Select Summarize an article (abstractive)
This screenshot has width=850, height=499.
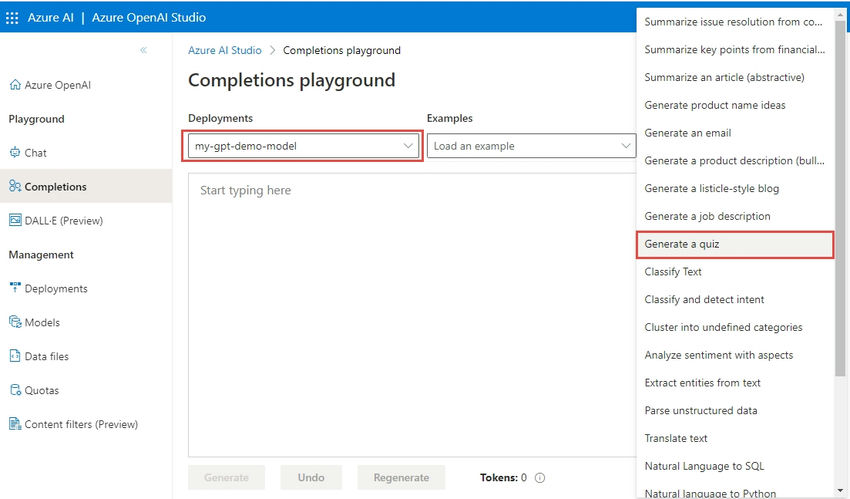[x=735, y=77]
